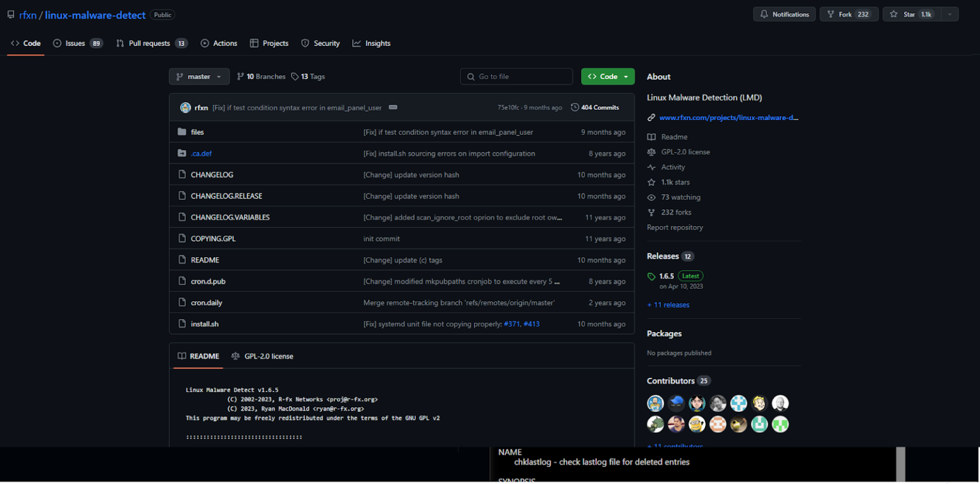Switch to the Pull requests tab

pyautogui.click(x=151, y=43)
